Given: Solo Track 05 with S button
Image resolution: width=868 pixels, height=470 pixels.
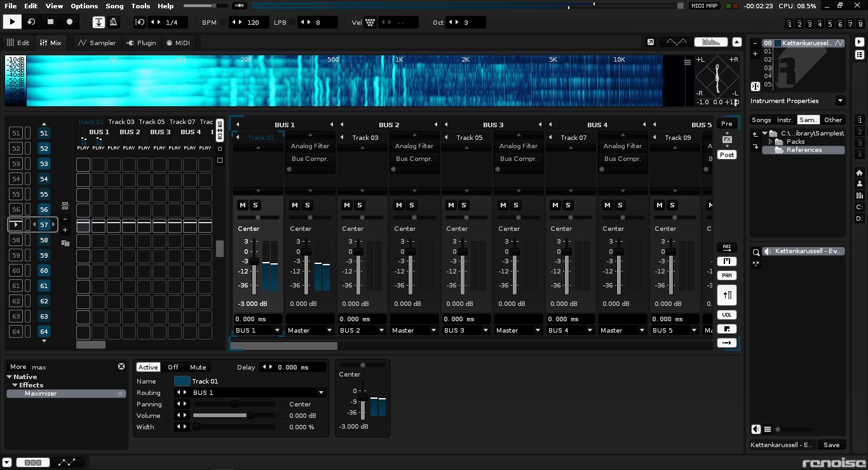Looking at the screenshot, I should click(464, 205).
